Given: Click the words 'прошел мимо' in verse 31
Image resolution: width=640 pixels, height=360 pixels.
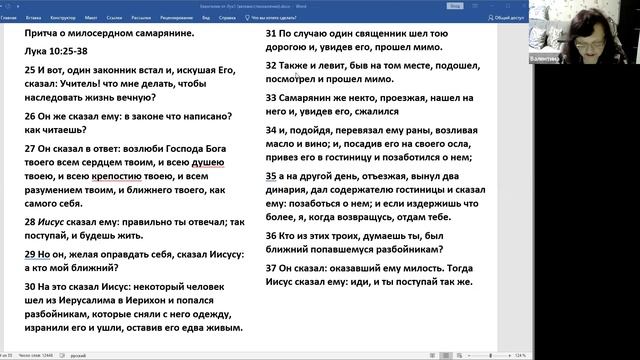Looking at the screenshot, I should [408, 47].
